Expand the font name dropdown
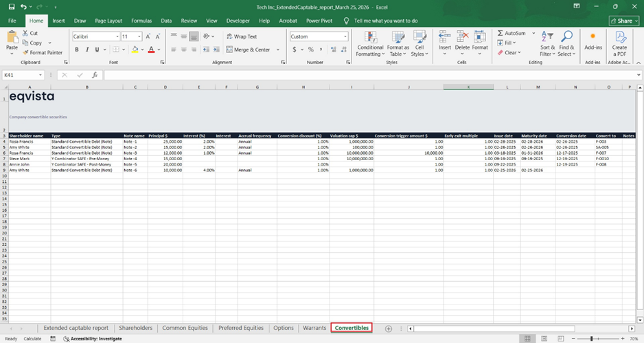This screenshot has width=644, height=343. pyautogui.click(x=117, y=36)
